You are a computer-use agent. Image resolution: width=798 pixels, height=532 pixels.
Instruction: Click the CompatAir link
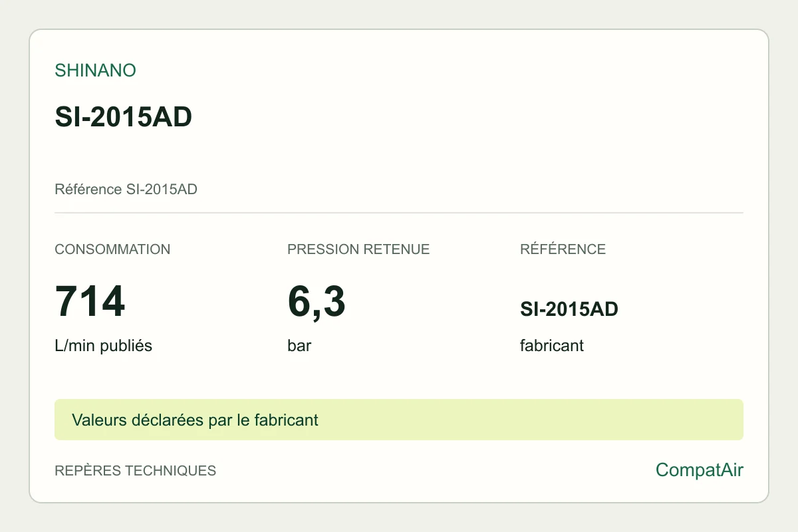pyautogui.click(x=700, y=470)
